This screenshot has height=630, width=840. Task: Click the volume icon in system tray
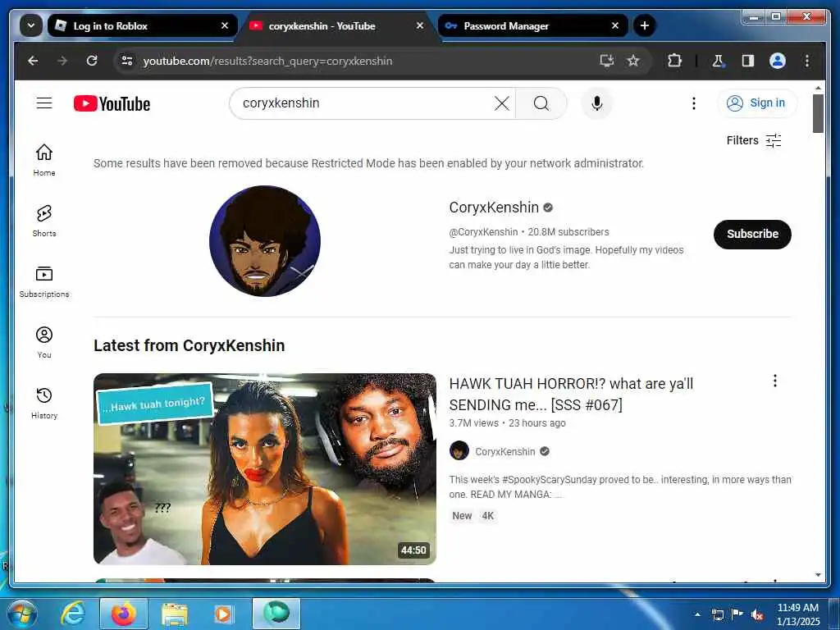756,615
